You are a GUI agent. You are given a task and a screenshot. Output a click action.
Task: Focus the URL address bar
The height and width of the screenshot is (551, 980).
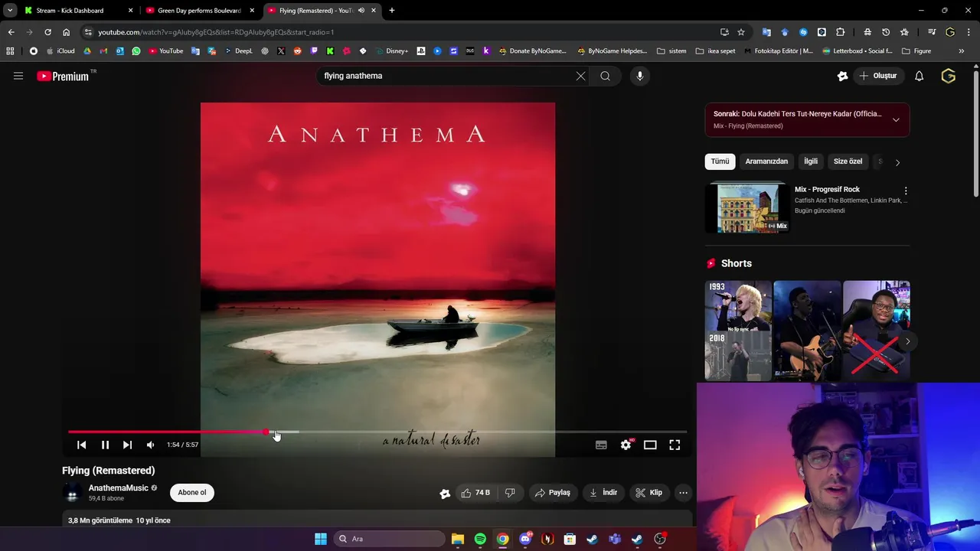(x=398, y=32)
